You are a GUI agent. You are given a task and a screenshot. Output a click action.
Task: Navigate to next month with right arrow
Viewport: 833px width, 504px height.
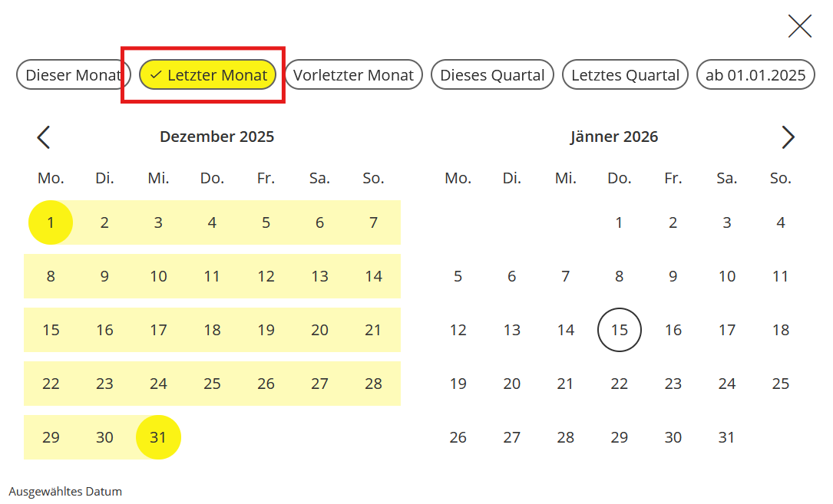[788, 137]
